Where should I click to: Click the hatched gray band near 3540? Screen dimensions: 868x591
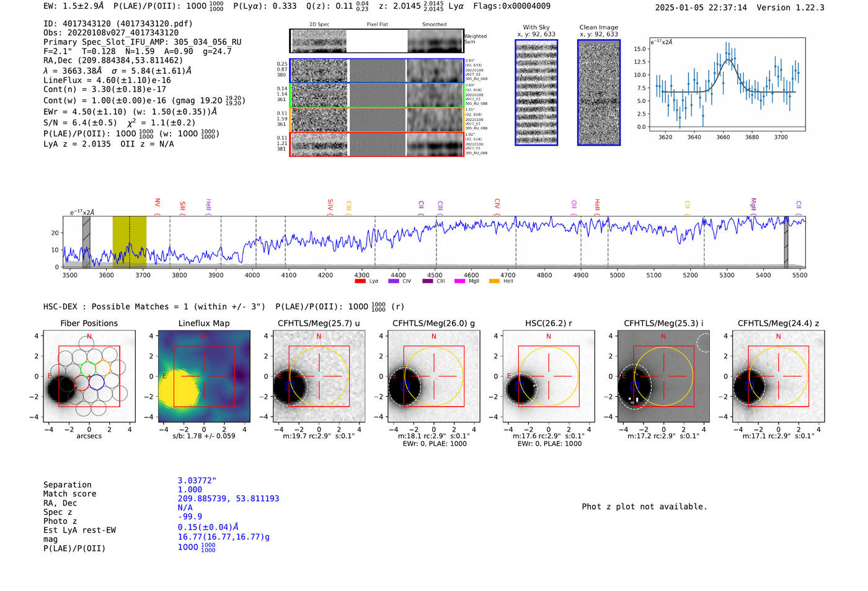86,242
